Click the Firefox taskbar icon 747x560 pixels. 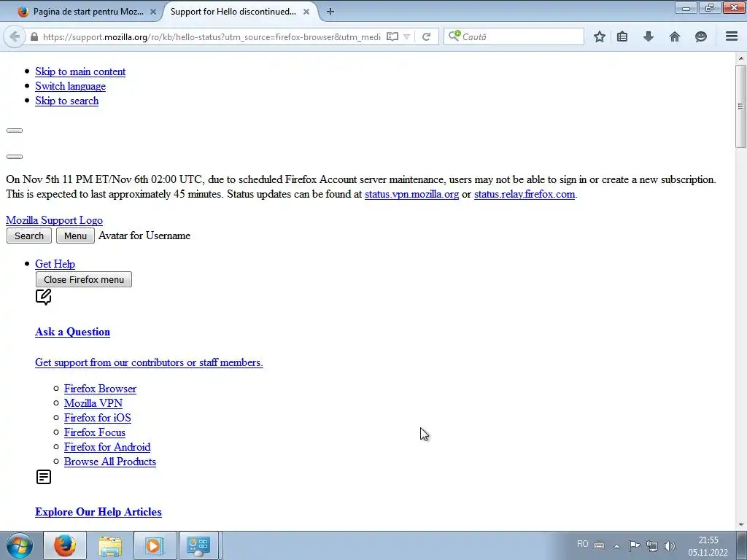(65, 545)
